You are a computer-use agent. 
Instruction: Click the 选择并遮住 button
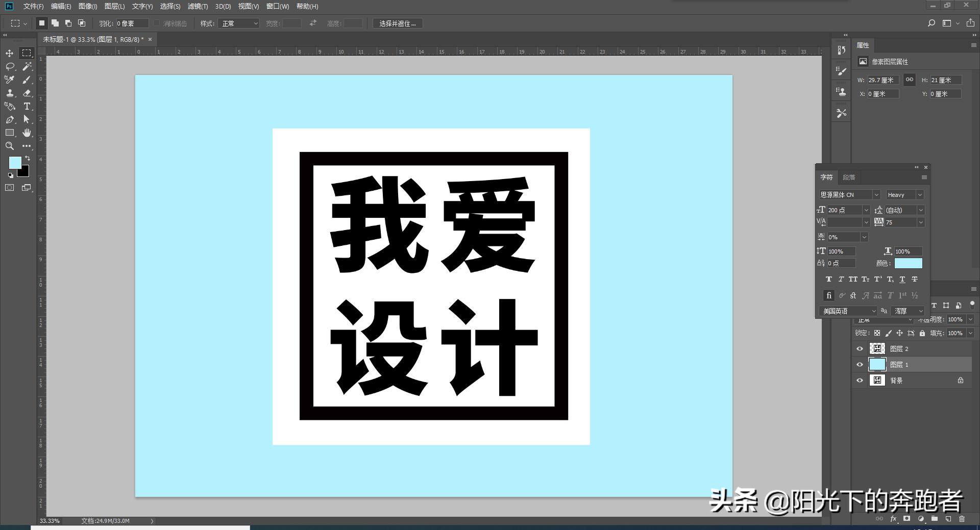pyautogui.click(x=398, y=23)
